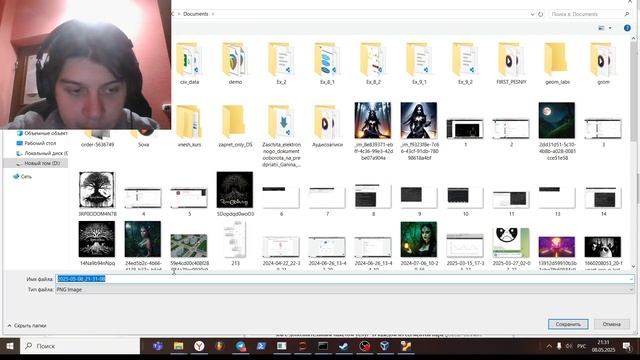Open the csv_data folder
This screenshot has height=360, width=640.
point(189,63)
